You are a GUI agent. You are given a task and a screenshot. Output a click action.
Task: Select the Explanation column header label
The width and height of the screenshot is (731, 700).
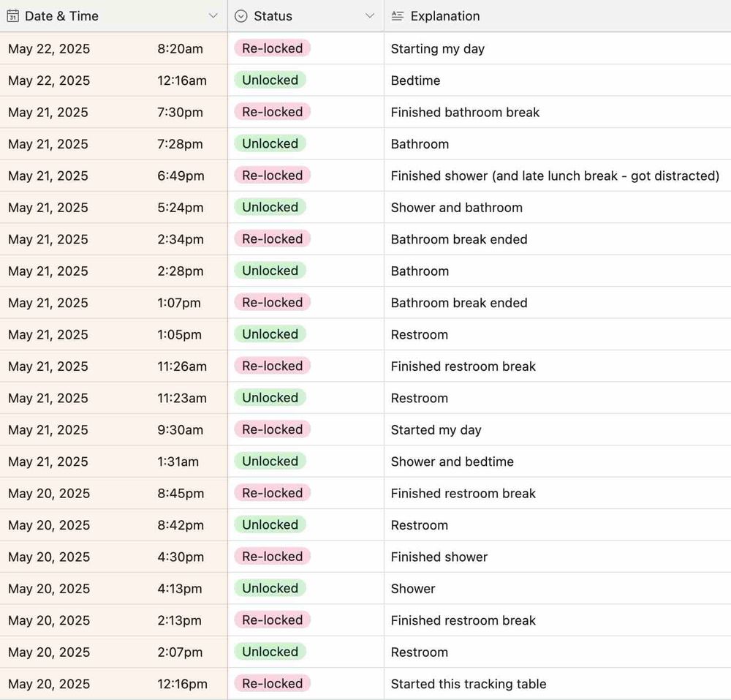[445, 16]
